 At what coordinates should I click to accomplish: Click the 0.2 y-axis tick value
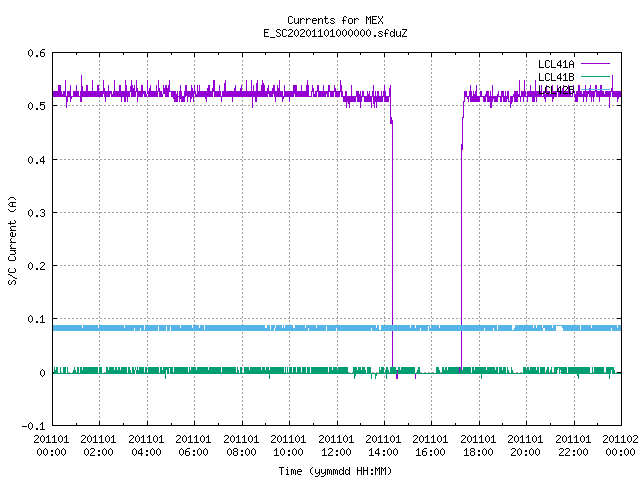tap(36, 266)
